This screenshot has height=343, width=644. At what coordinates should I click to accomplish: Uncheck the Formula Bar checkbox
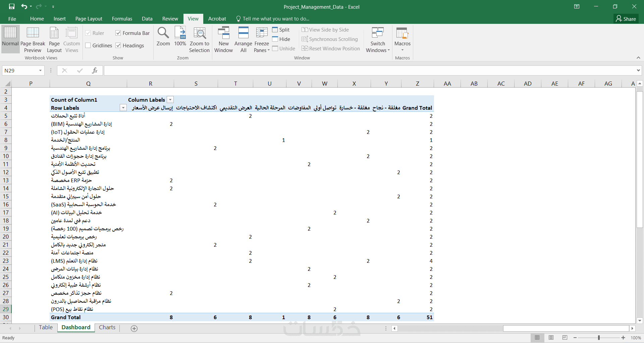(x=118, y=33)
